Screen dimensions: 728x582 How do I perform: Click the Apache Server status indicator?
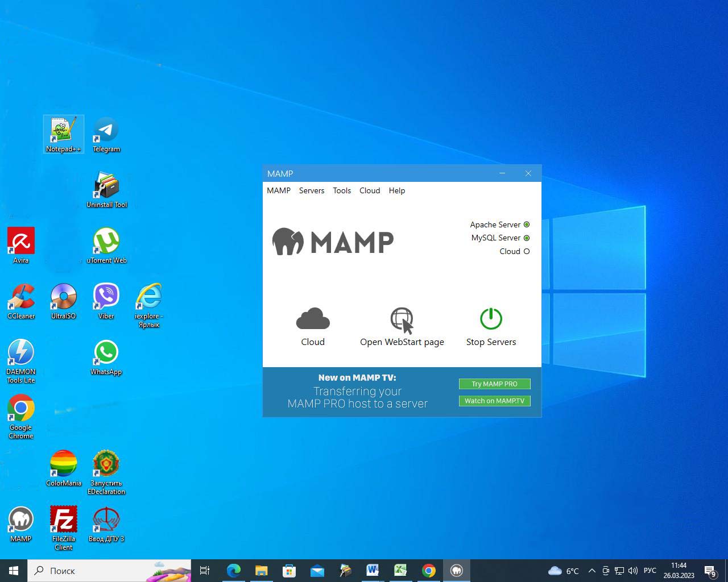pyautogui.click(x=527, y=225)
